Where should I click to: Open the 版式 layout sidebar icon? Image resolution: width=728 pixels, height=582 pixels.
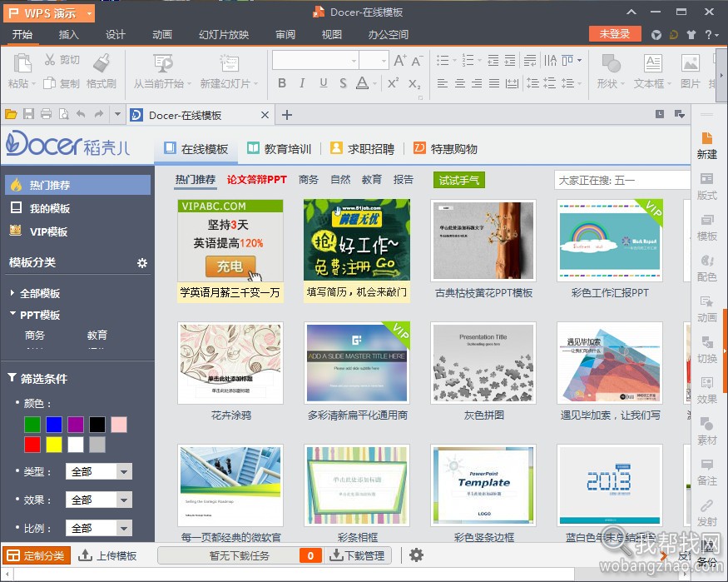(706, 179)
